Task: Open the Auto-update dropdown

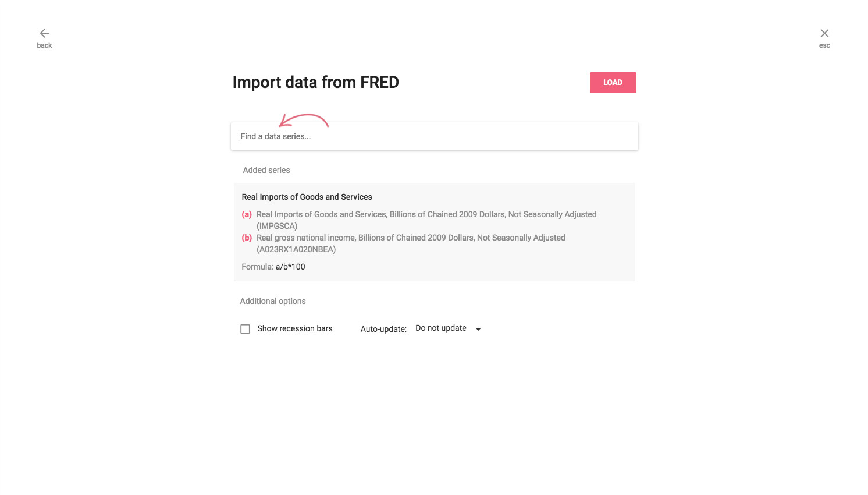Action: pyautogui.click(x=449, y=328)
